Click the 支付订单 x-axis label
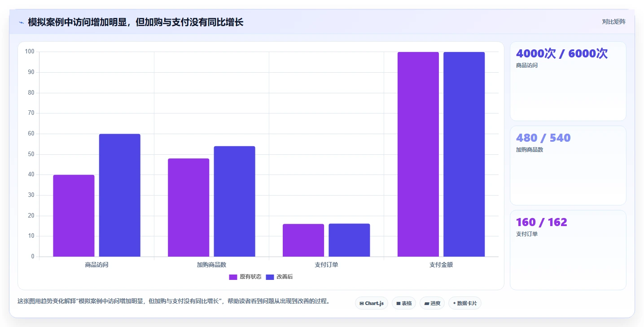 coord(326,265)
